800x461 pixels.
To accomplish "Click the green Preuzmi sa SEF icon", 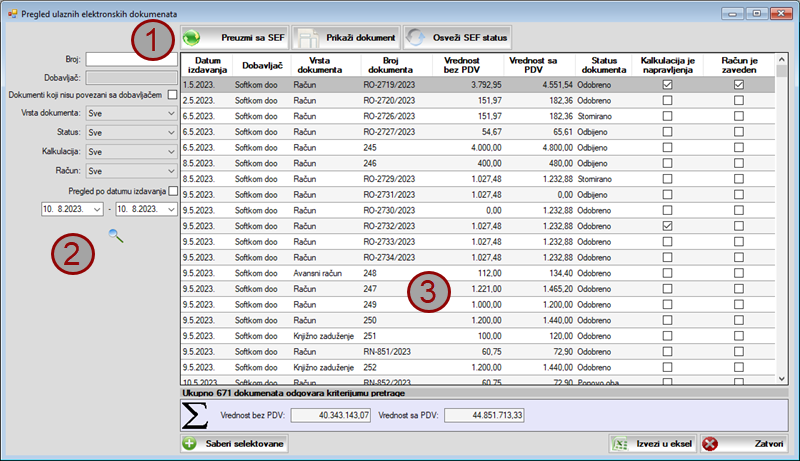I will coord(192,38).
